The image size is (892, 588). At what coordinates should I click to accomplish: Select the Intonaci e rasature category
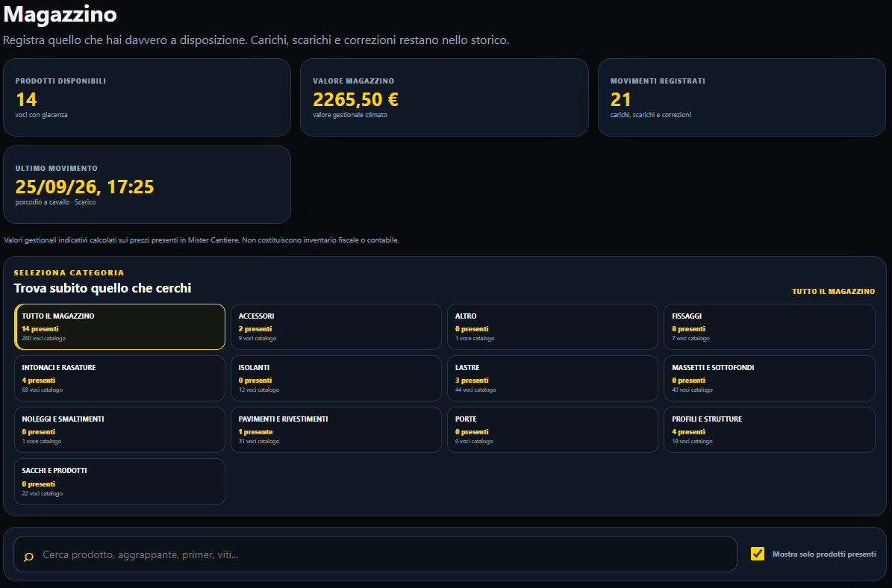(119, 378)
